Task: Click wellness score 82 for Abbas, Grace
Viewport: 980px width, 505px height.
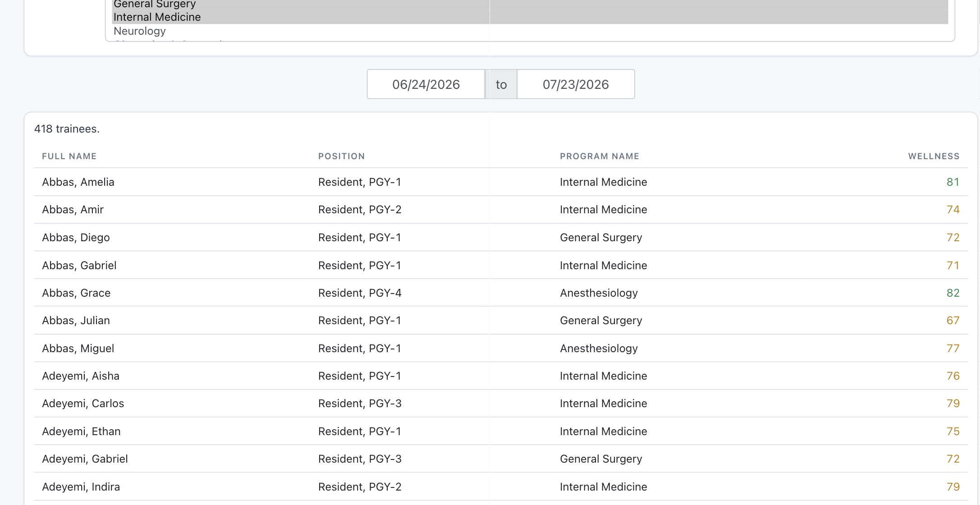Action: 953,293
